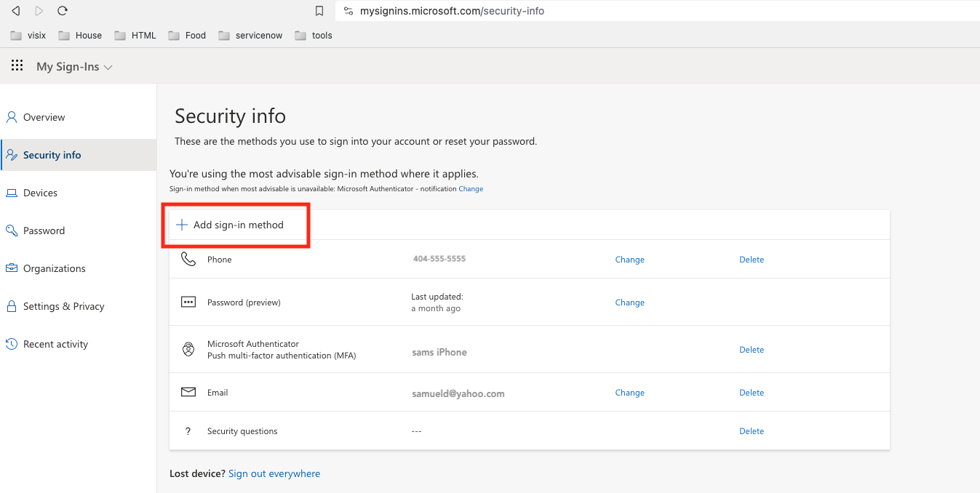980x493 pixels.
Task: Click the Security questions question mark icon
Action: [x=188, y=431]
